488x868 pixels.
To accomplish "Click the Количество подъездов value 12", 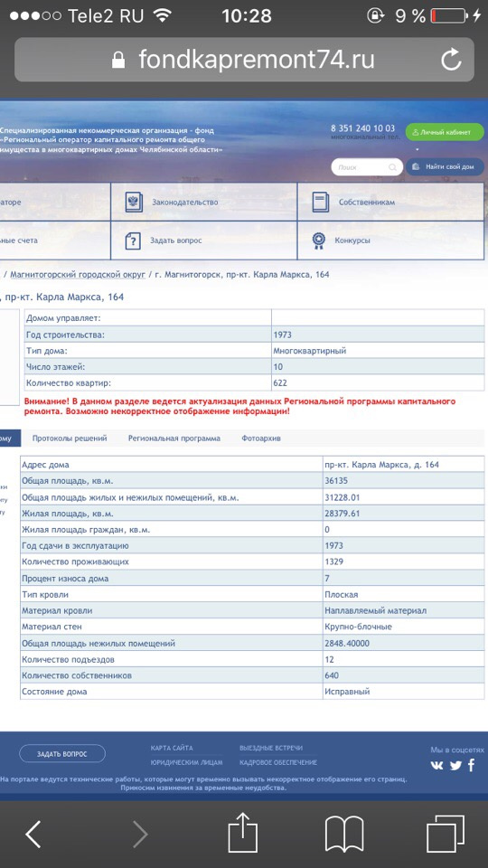I will (x=330, y=659).
